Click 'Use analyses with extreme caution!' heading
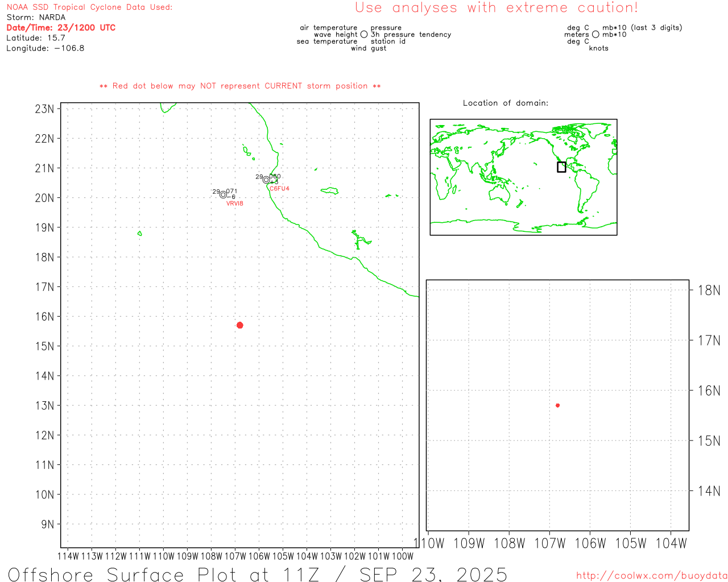This screenshot has width=728, height=582. (496, 8)
